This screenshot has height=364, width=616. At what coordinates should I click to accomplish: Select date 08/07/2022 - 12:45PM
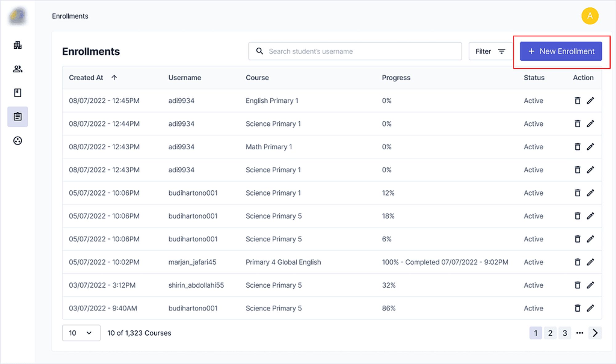point(104,100)
